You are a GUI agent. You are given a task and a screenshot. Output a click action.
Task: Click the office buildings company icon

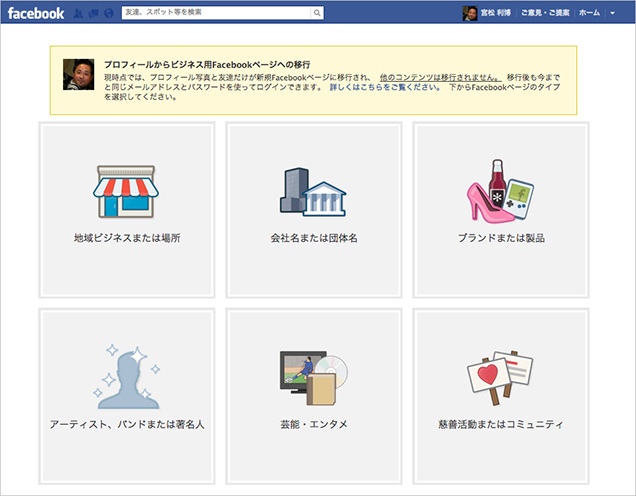tap(313, 191)
